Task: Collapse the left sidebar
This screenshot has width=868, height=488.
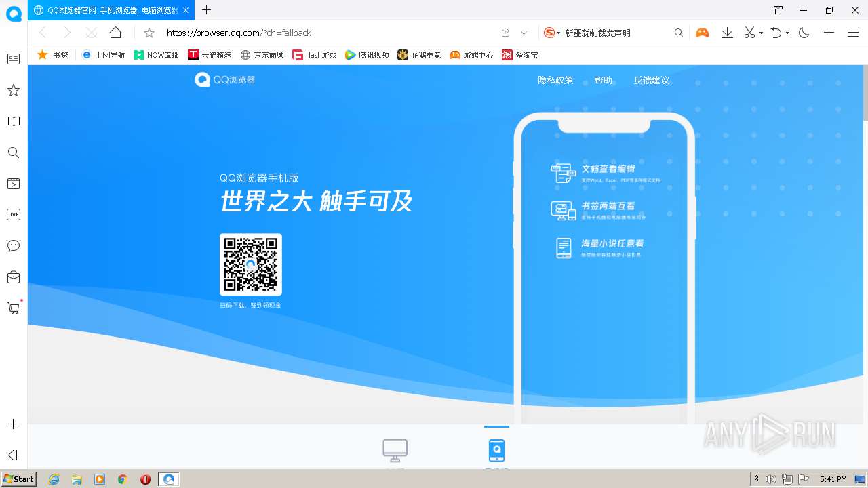Action: [13, 455]
